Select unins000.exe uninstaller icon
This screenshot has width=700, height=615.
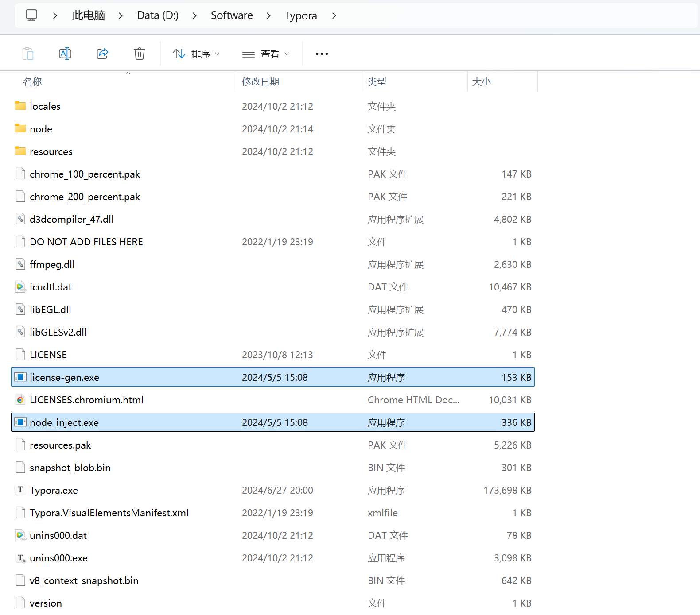click(21, 558)
